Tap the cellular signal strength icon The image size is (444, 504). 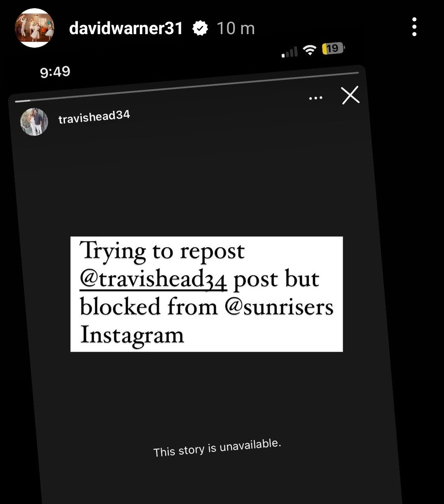289,53
